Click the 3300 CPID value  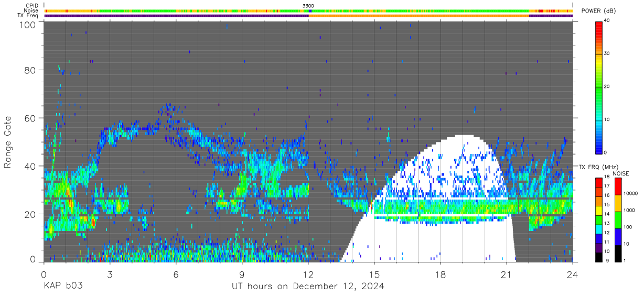click(308, 6)
